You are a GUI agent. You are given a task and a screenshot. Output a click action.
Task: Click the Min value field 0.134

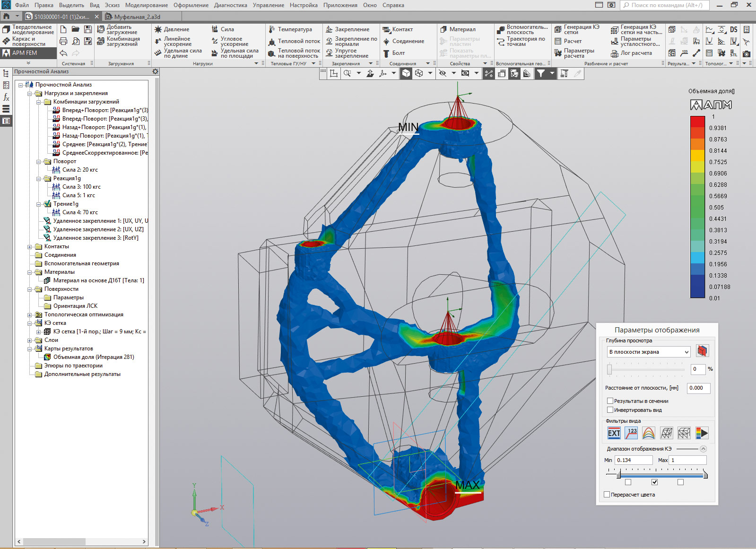pos(634,460)
